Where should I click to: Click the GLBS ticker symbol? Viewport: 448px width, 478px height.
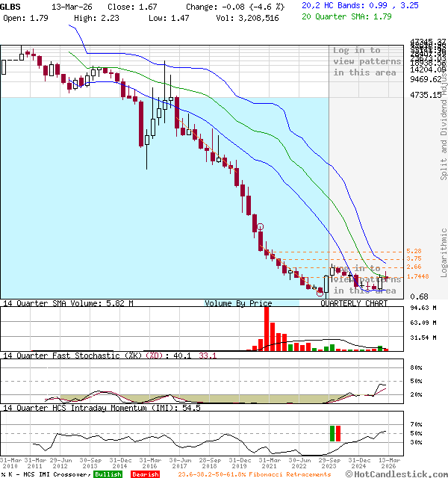tap(11, 6)
